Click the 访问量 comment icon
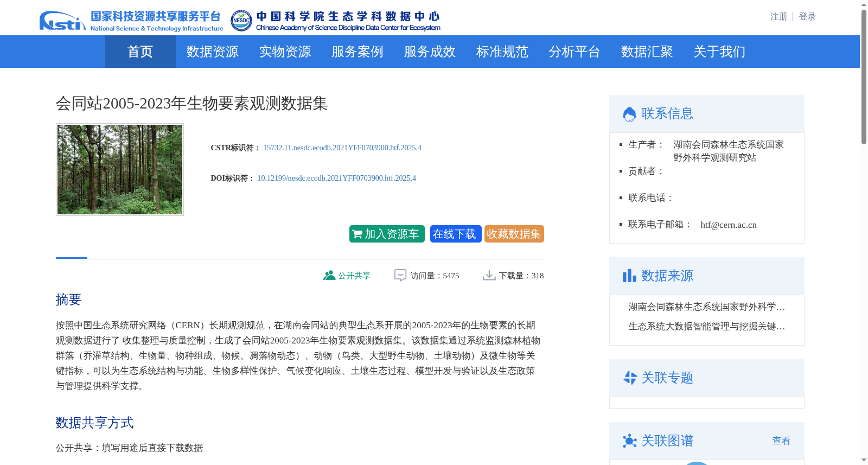The height and width of the screenshot is (465, 868). click(400, 275)
